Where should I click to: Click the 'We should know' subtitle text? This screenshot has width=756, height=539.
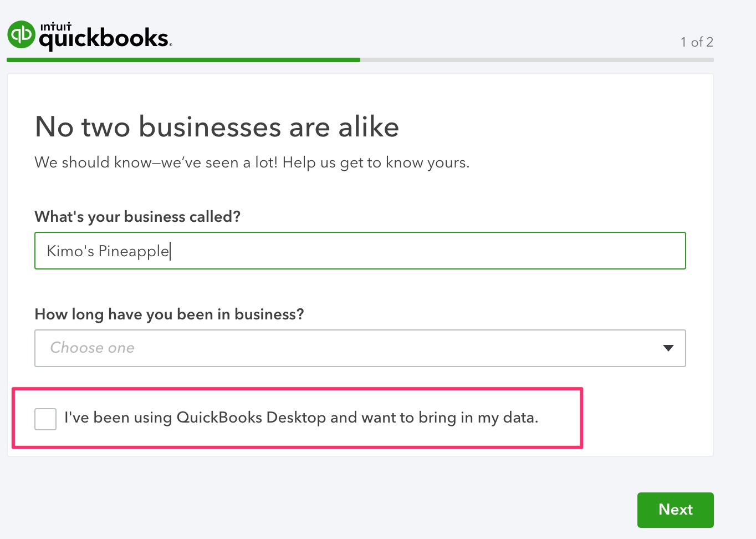coord(252,162)
